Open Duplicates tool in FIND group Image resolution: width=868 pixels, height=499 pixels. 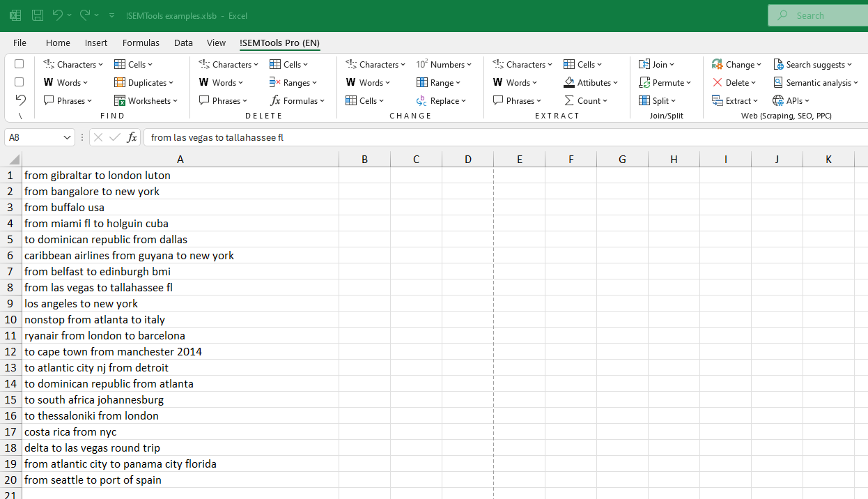(x=146, y=83)
